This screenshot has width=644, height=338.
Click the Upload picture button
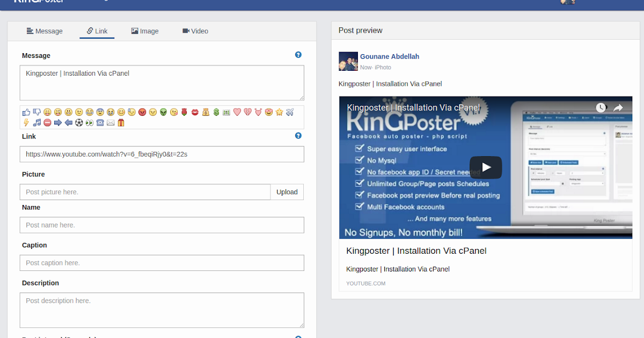tap(287, 192)
